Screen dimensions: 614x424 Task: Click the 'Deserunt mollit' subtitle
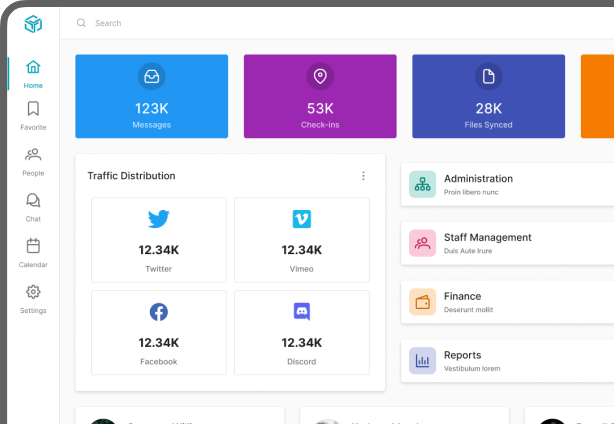click(468, 310)
